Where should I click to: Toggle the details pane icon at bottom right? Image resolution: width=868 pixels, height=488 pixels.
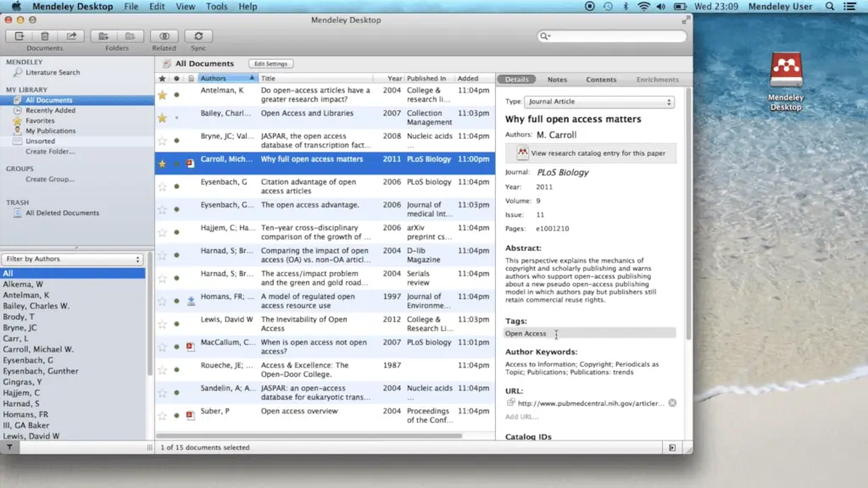(672, 447)
